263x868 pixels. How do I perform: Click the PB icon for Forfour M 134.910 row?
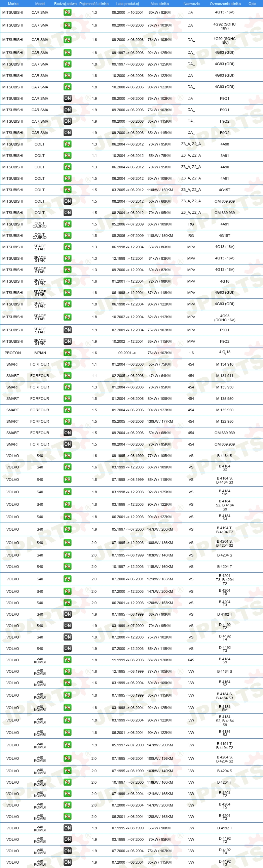tap(68, 364)
